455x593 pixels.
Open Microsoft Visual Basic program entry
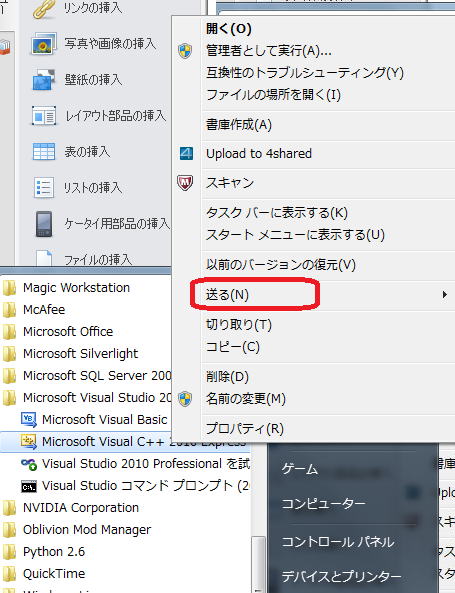pyautogui.click(x=87, y=419)
